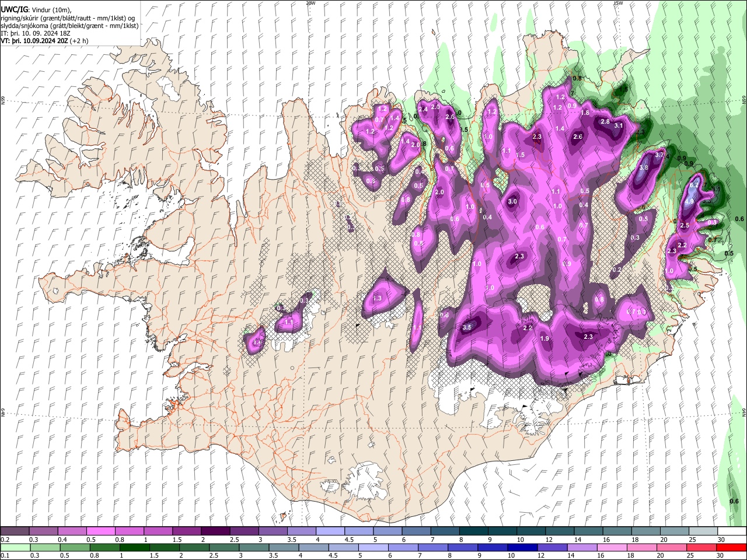The height and width of the screenshot is (560, 747).
Task: Click the 2.8 snowfall value on the map
Action: [x=605, y=121]
